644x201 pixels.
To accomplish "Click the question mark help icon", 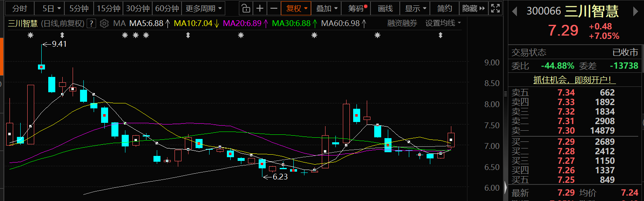I will point(92,24).
